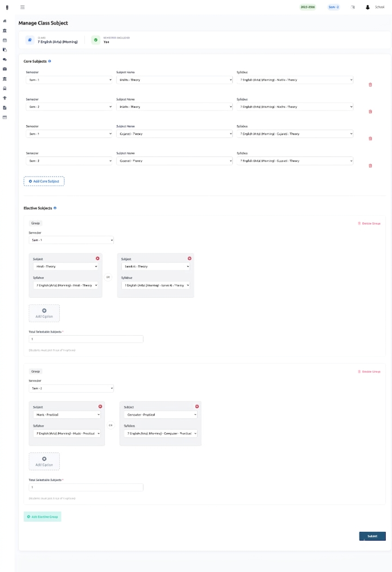Submit the class subject form
392x572 pixels.
[x=372, y=536]
